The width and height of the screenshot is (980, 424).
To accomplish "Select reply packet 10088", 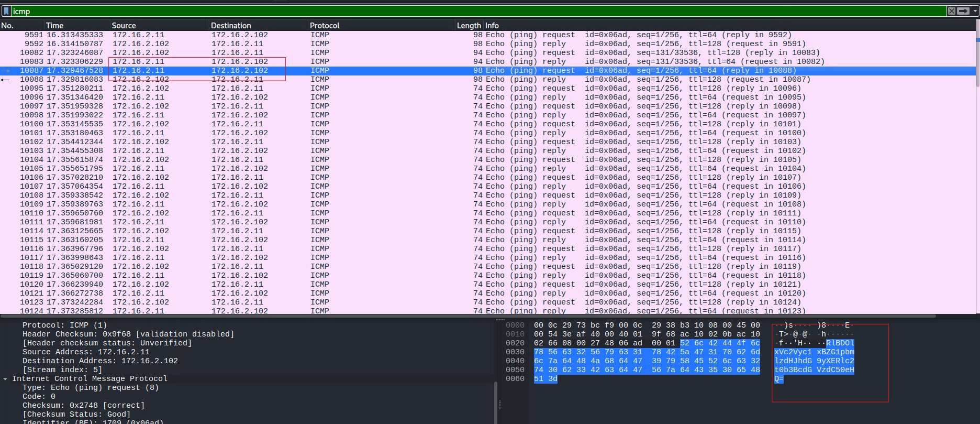I will click(487, 79).
